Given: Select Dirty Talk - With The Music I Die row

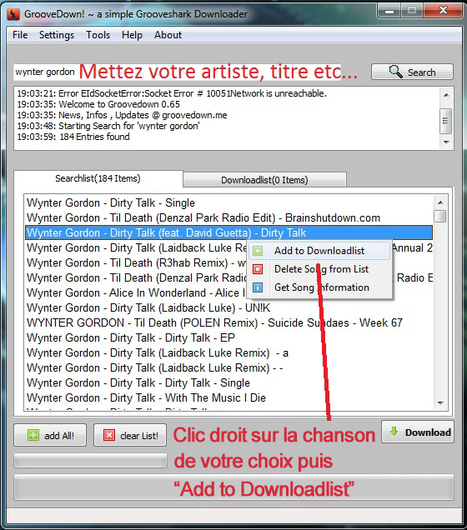Looking at the screenshot, I should 229,398.
